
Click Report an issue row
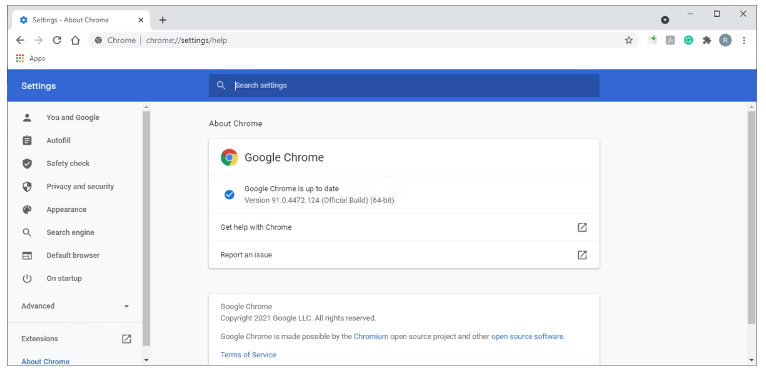pyautogui.click(x=404, y=255)
